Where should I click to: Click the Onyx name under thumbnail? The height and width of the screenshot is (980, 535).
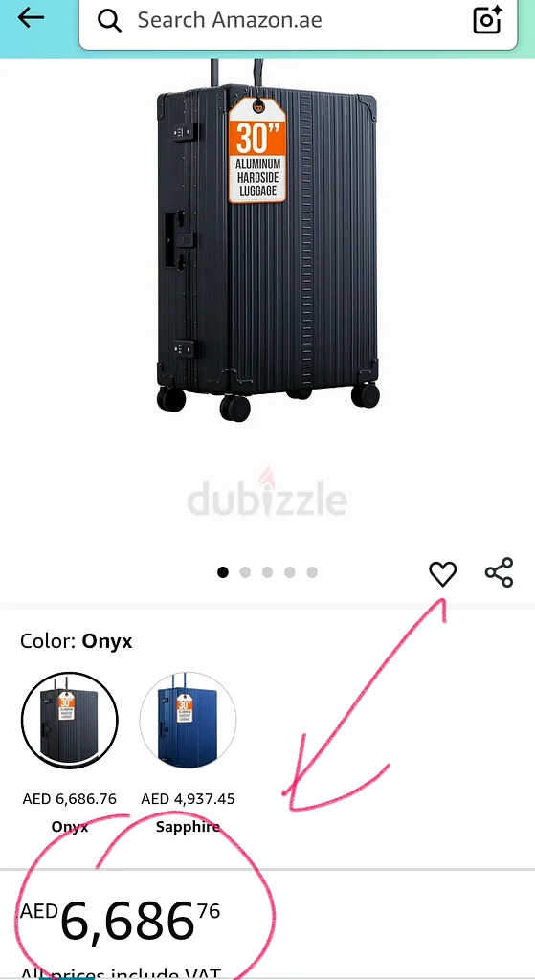69,827
